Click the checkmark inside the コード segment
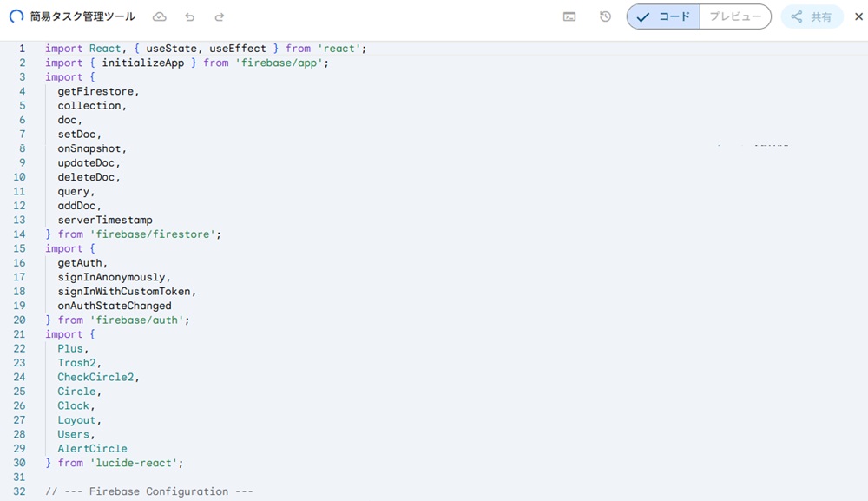This screenshot has height=501, width=868. (x=642, y=16)
